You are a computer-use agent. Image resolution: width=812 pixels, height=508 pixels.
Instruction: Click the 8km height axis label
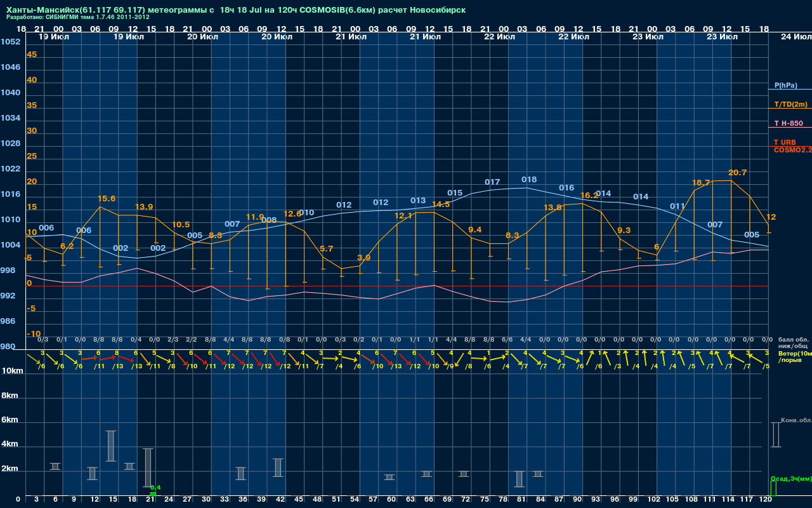coord(10,396)
